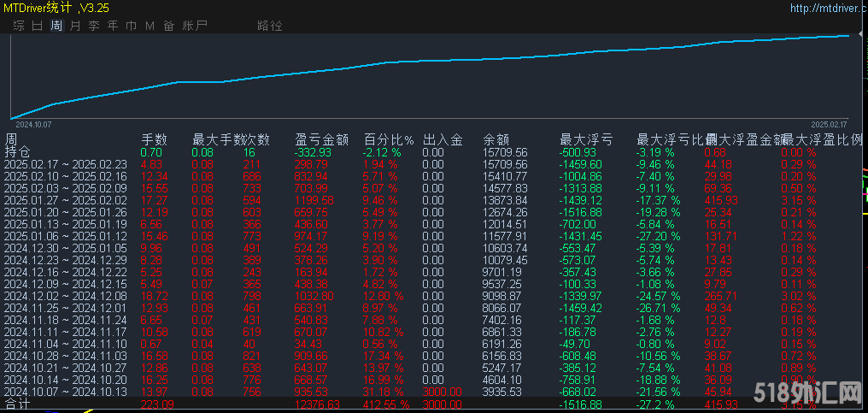Screen dimensions: 868x413
Task: Switch to the 综 summary tab
Action: pyautogui.click(x=19, y=26)
